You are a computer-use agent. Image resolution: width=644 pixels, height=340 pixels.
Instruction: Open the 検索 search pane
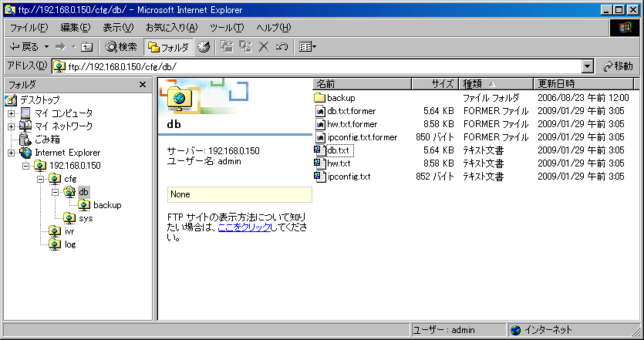121,47
